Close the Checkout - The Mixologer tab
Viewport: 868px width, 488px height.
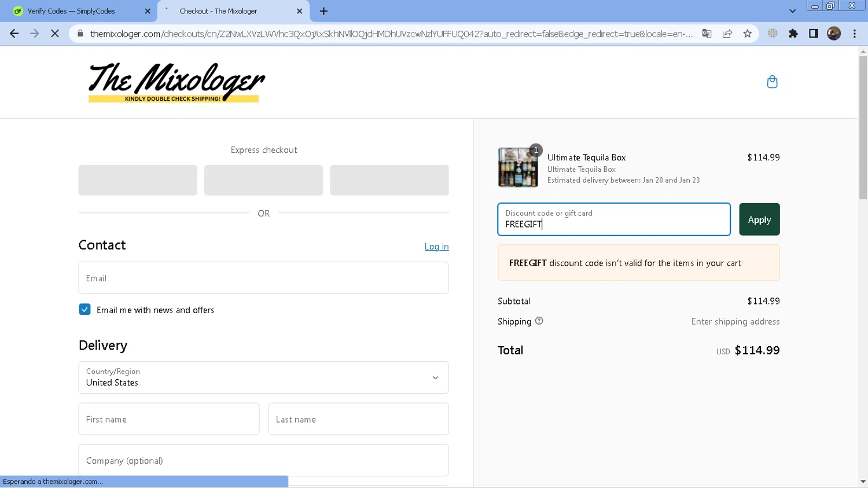click(x=300, y=11)
